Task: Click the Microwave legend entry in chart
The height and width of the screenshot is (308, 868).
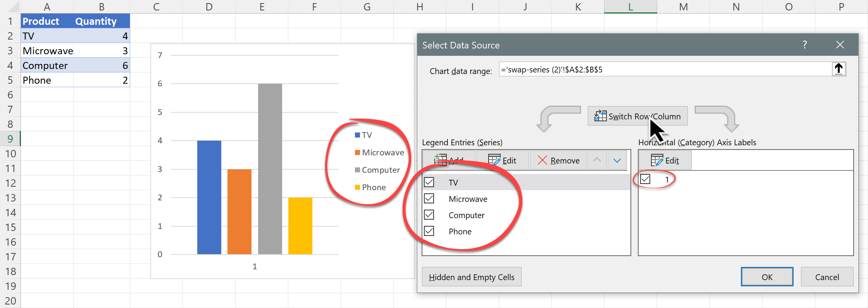Action: [379, 152]
